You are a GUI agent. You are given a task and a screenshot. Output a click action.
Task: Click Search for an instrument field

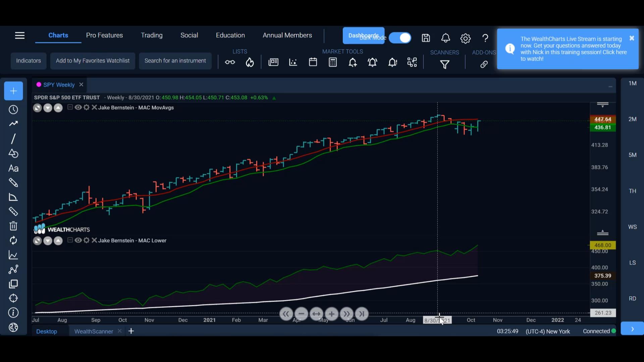(175, 61)
